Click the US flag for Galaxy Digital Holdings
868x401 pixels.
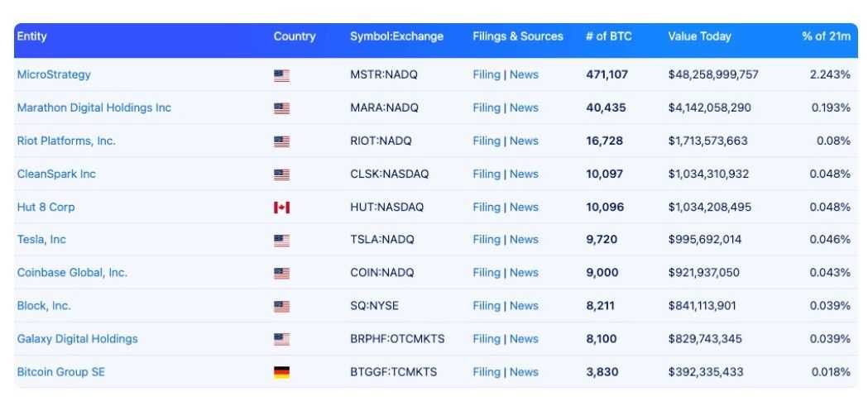tap(281, 340)
